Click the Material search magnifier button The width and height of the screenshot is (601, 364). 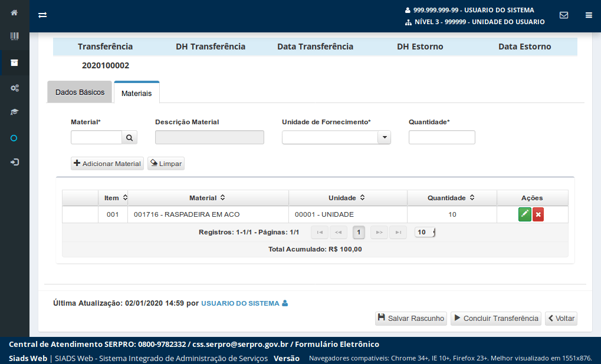pyautogui.click(x=130, y=137)
